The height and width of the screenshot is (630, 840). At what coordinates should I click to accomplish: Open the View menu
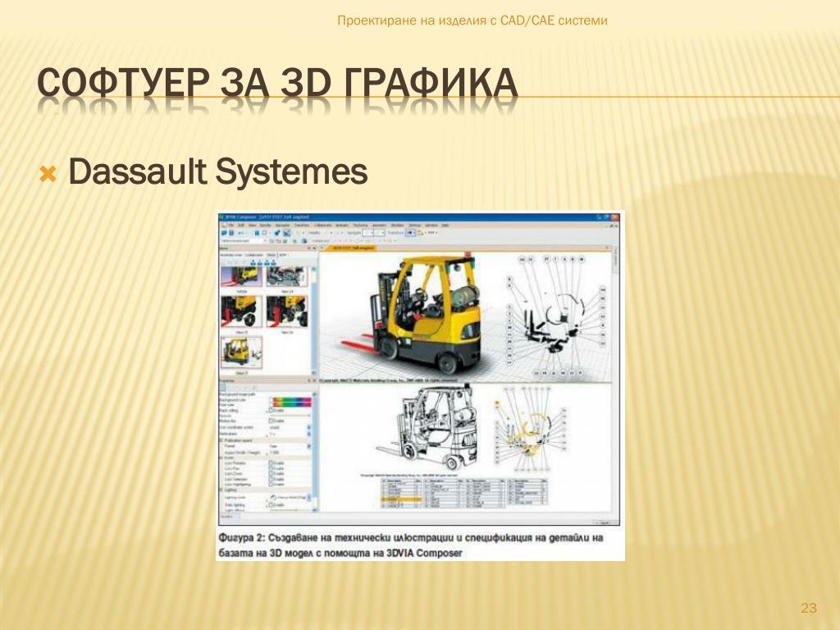[x=253, y=225]
